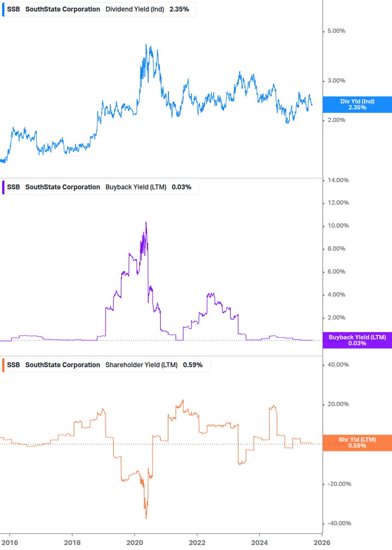Screen dimensions: 392x550
Task: Click the purple color bar in Buyback Yield legend
Action: point(3,187)
